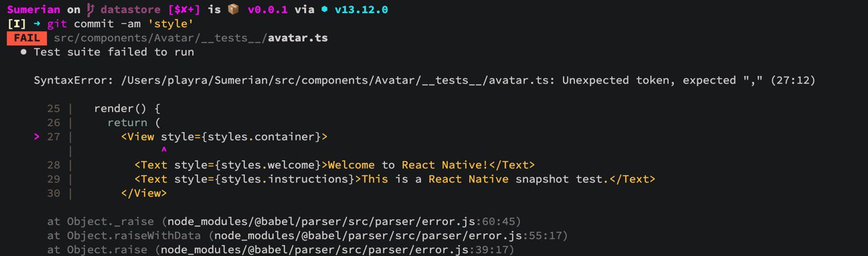Click the 'SyntaxError:' label

[74, 80]
